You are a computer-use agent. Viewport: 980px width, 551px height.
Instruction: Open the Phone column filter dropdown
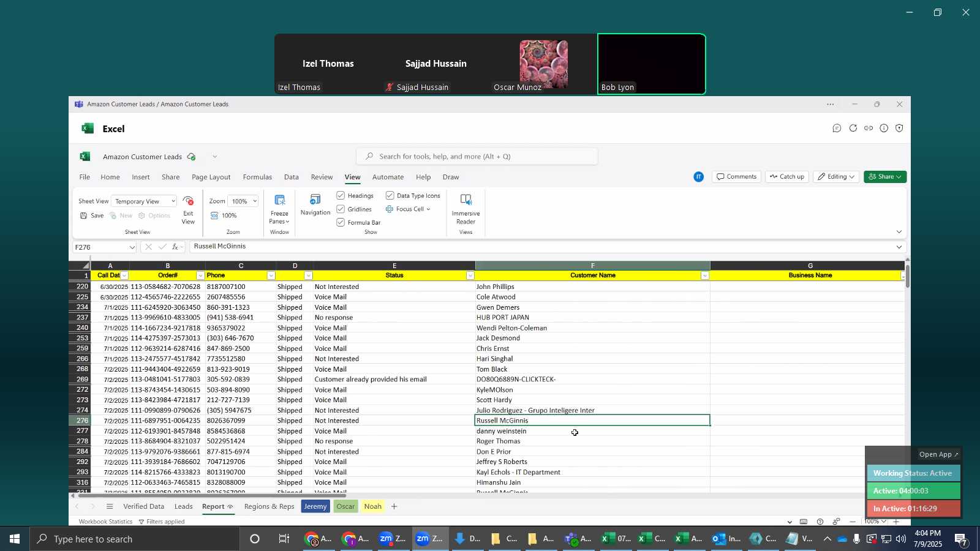[271, 275]
